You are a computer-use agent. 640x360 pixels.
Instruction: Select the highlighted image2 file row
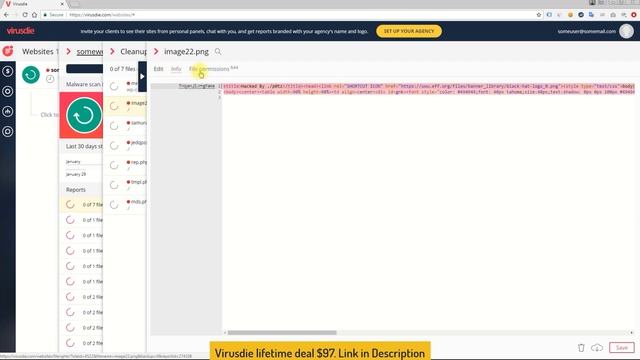coord(125,106)
